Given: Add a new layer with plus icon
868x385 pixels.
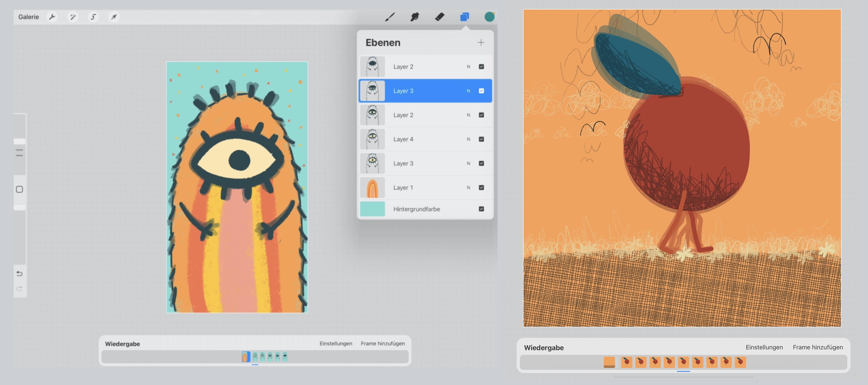Looking at the screenshot, I should coord(481,42).
